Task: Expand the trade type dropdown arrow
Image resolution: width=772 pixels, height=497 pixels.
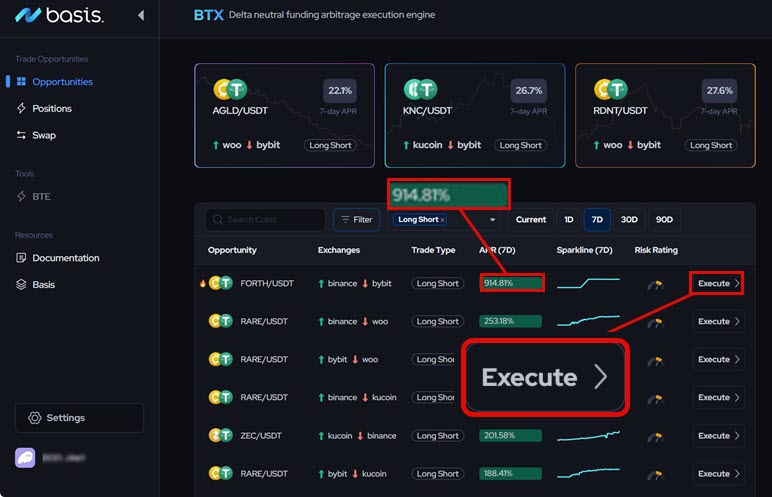Action: coord(492,220)
